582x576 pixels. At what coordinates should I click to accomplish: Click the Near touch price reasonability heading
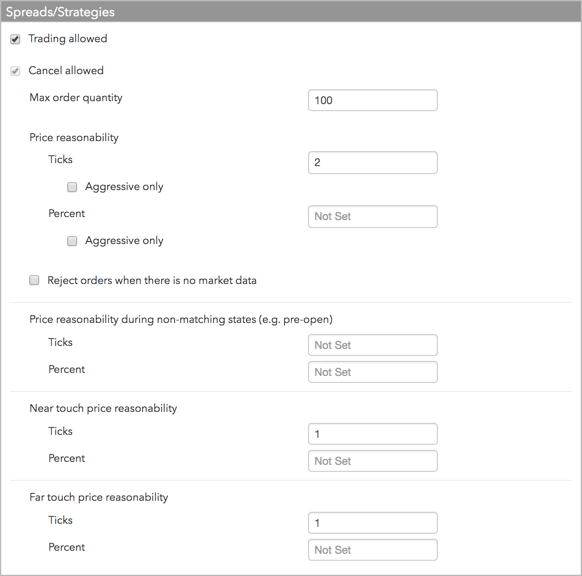click(x=103, y=408)
